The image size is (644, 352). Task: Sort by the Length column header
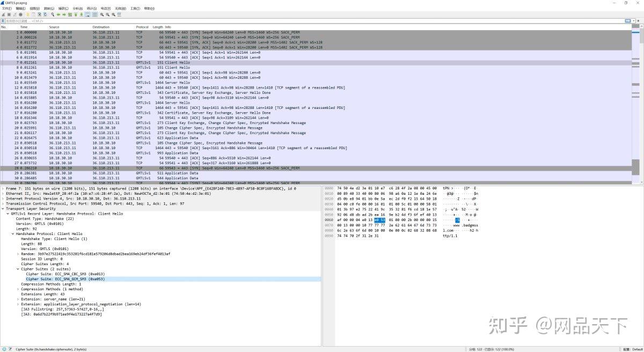click(158, 27)
